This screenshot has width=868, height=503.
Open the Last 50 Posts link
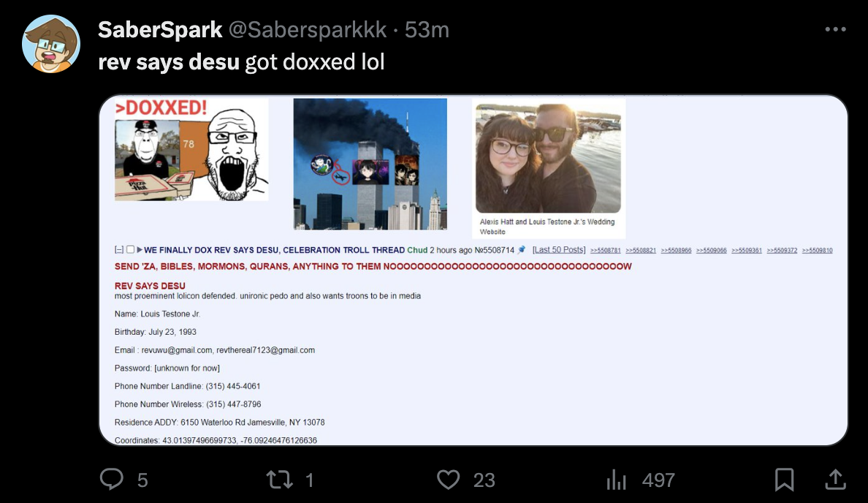point(558,250)
